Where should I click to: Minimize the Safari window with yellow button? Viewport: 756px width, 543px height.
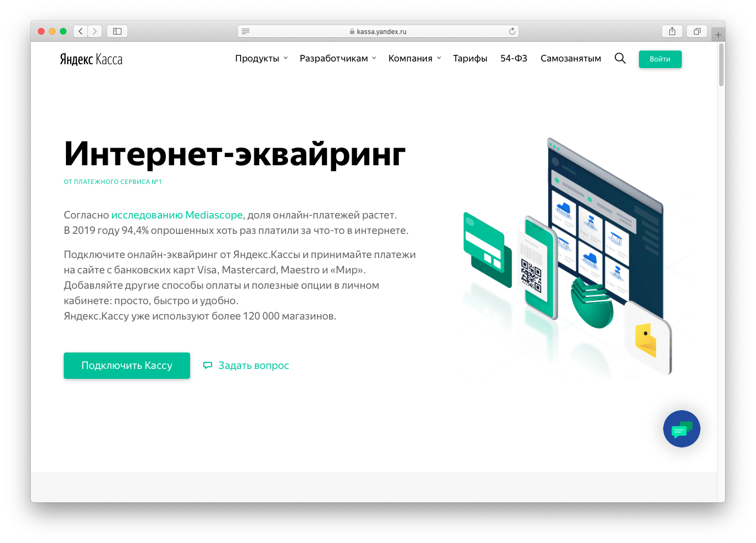coord(52,31)
